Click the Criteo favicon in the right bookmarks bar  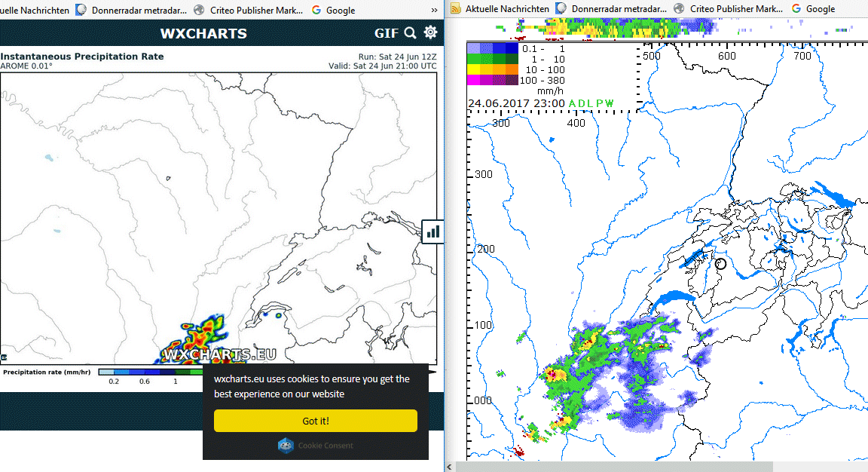pos(679,9)
